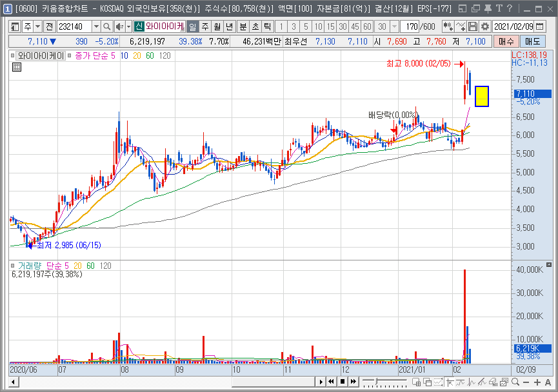The height and width of the screenshot is (392, 558).
Task: Click the plus zoom in icon
Action: coord(537,382)
